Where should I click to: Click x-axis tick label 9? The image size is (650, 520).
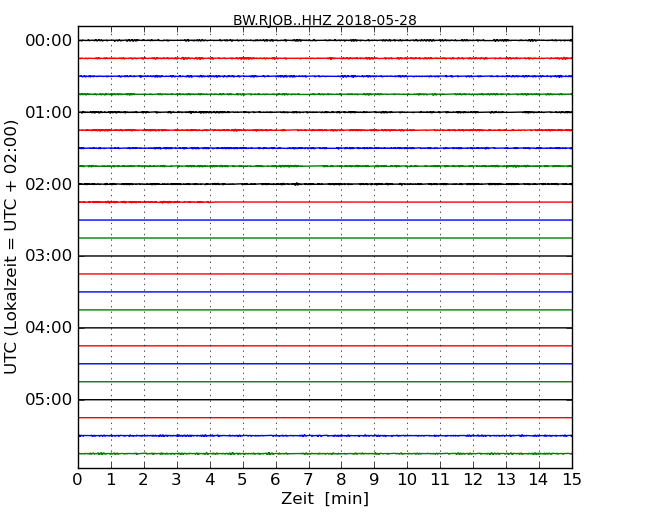[374, 480]
